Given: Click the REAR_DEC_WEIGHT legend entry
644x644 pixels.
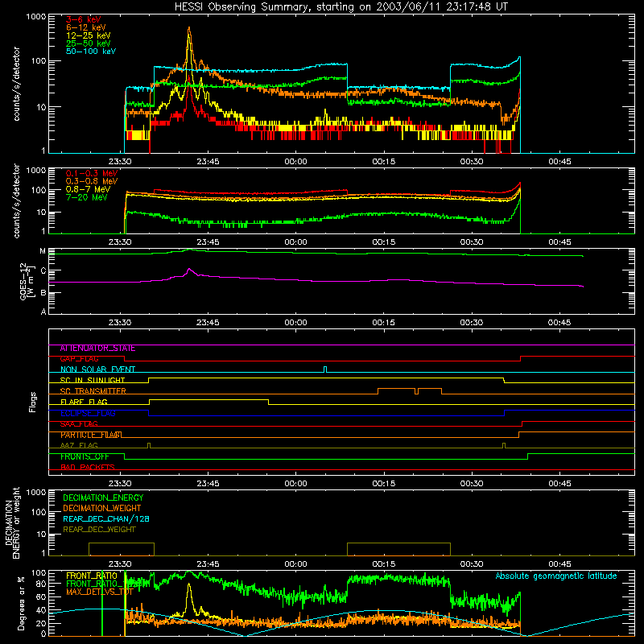Looking at the screenshot, I should [x=99, y=530].
